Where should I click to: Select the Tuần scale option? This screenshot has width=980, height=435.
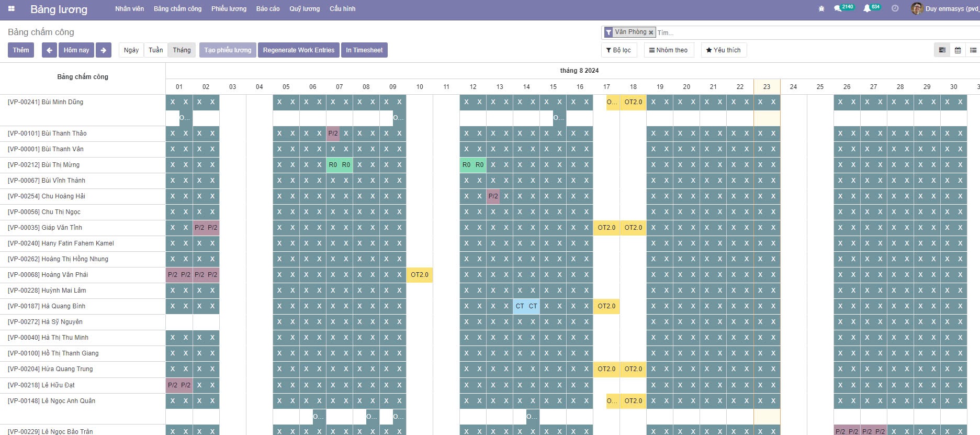[155, 50]
